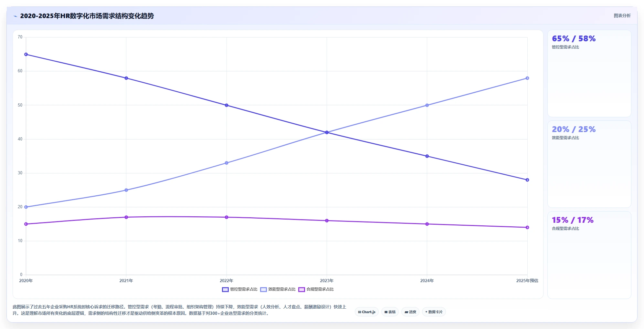The width and height of the screenshot is (644, 329).
Task: Toggle the 合规型需求占比 legend item
Action: (x=316, y=289)
